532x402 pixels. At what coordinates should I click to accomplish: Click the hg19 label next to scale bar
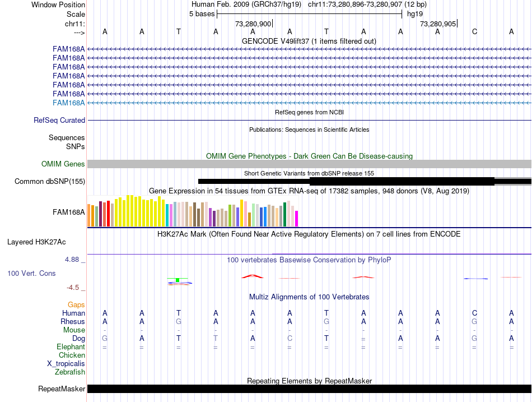coord(415,14)
